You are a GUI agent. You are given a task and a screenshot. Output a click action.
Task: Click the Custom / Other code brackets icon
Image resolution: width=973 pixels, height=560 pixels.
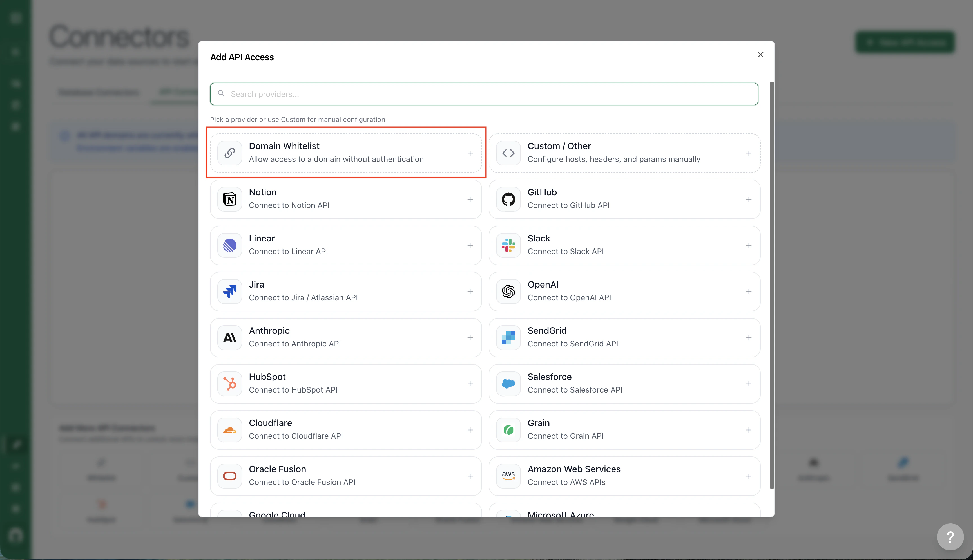coord(508,153)
